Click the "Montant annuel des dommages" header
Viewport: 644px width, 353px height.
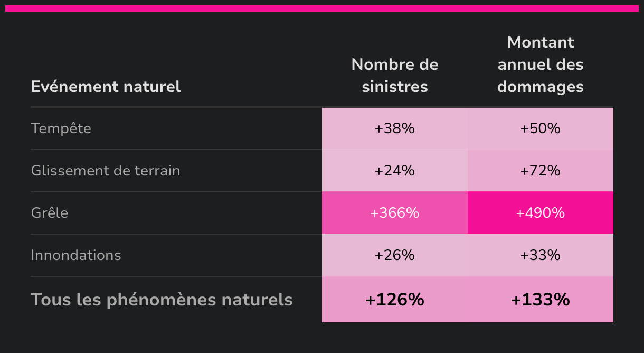pyautogui.click(x=540, y=64)
